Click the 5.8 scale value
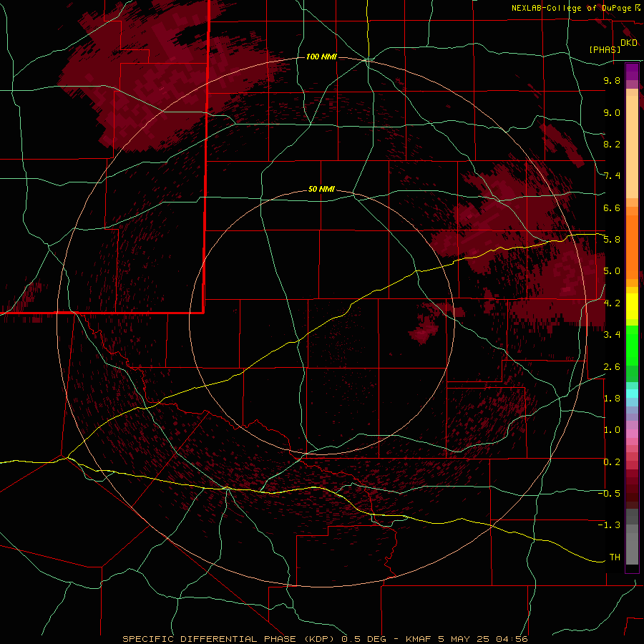644x644 pixels. (x=612, y=240)
